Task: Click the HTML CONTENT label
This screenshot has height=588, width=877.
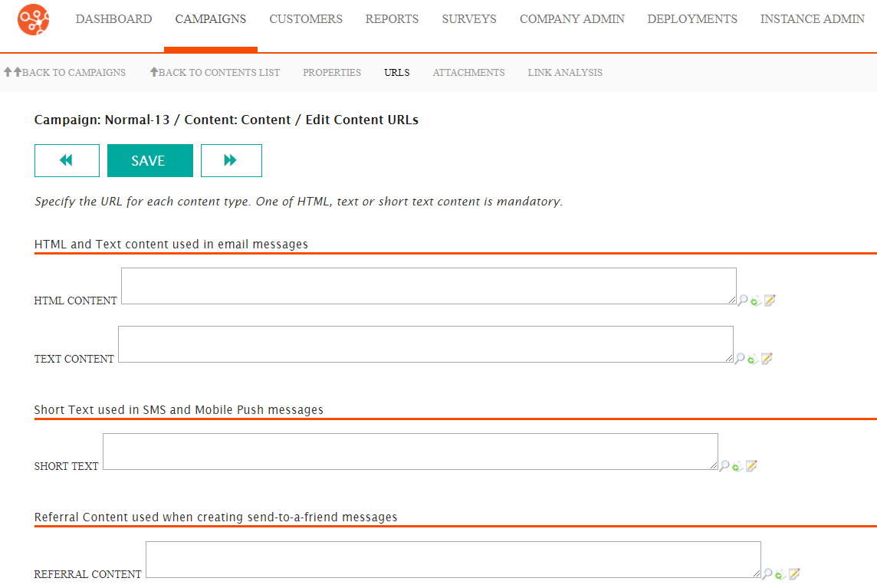Action: coord(75,301)
